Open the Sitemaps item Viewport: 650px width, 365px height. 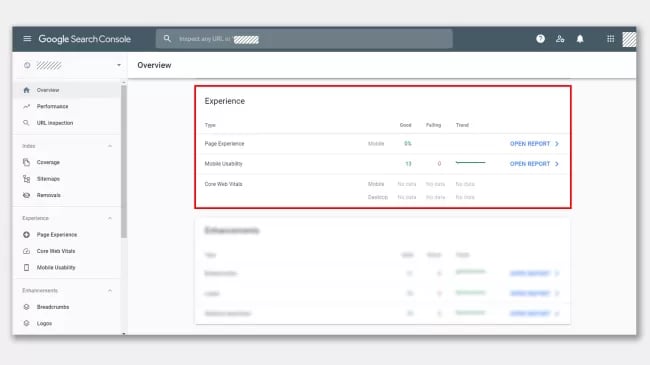[x=67, y=179]
